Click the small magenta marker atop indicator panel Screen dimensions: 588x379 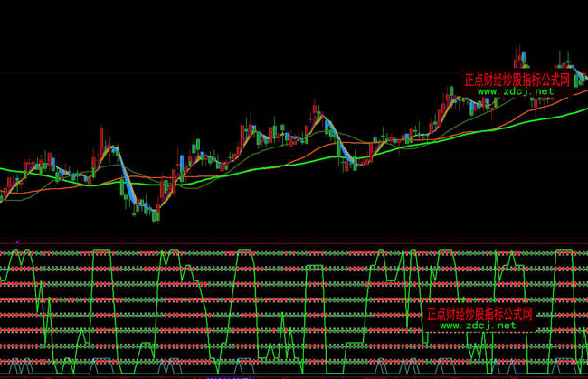pos(17,242)
